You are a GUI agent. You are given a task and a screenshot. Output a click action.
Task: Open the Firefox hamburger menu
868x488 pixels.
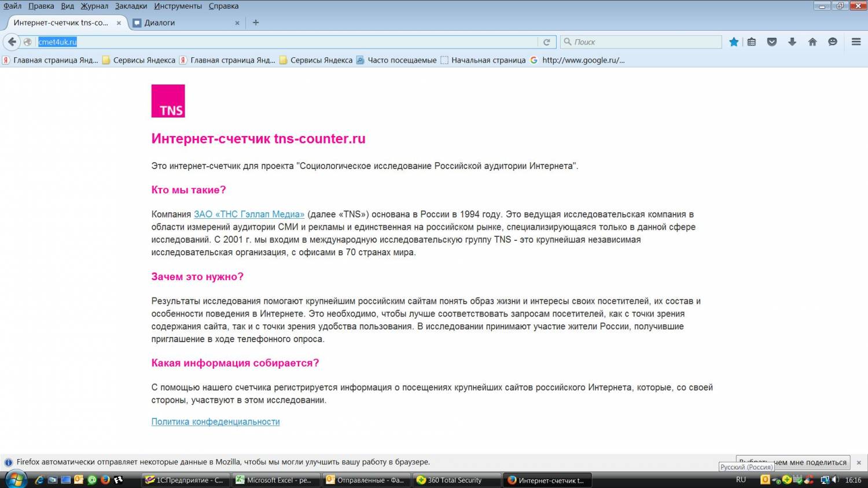[x=856, y=42]
